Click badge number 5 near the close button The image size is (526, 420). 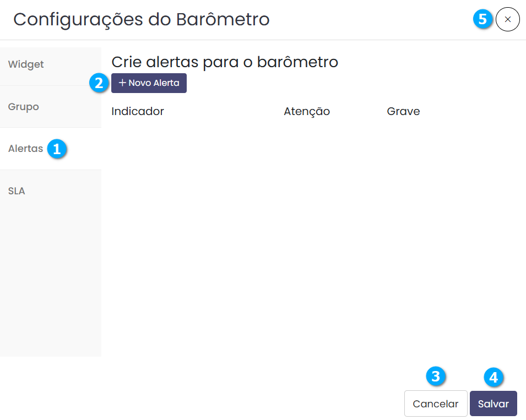pos(483,20)
